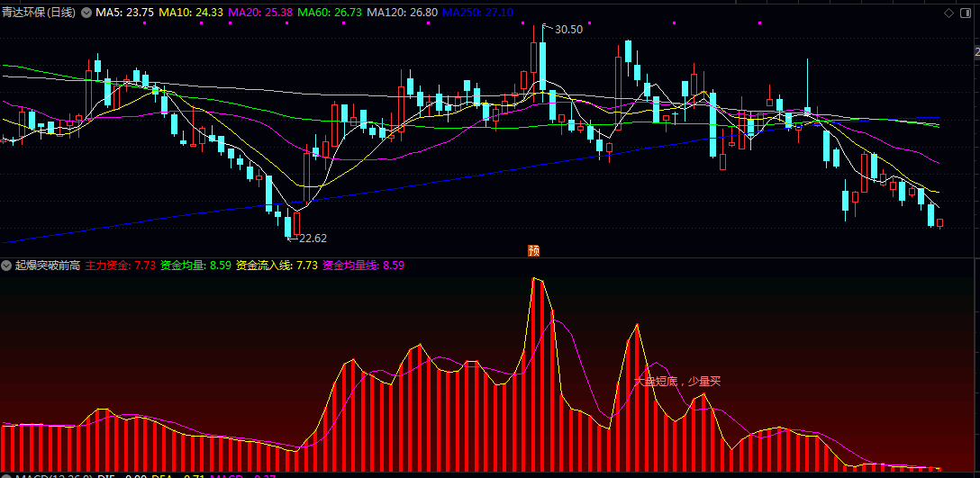The image size is (980, 478).
Task: Open the 起爆突破前高 indicator dropdown arrow
Action: pyautogui.click(x=7, y=266)
